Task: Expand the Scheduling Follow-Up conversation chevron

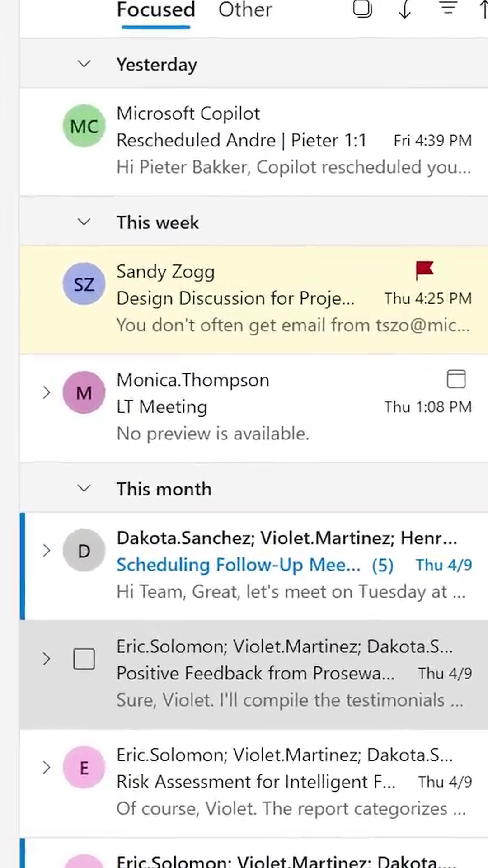Action: pos(47,550)
